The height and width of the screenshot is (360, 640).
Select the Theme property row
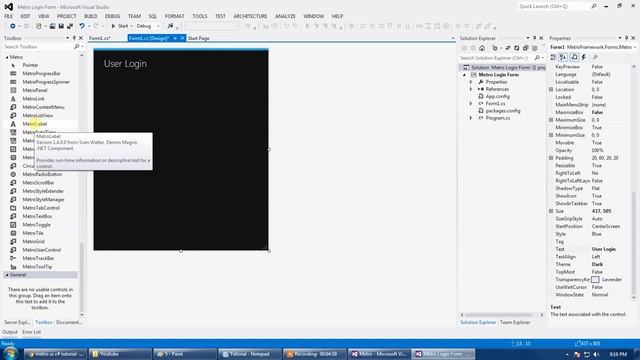591,264
